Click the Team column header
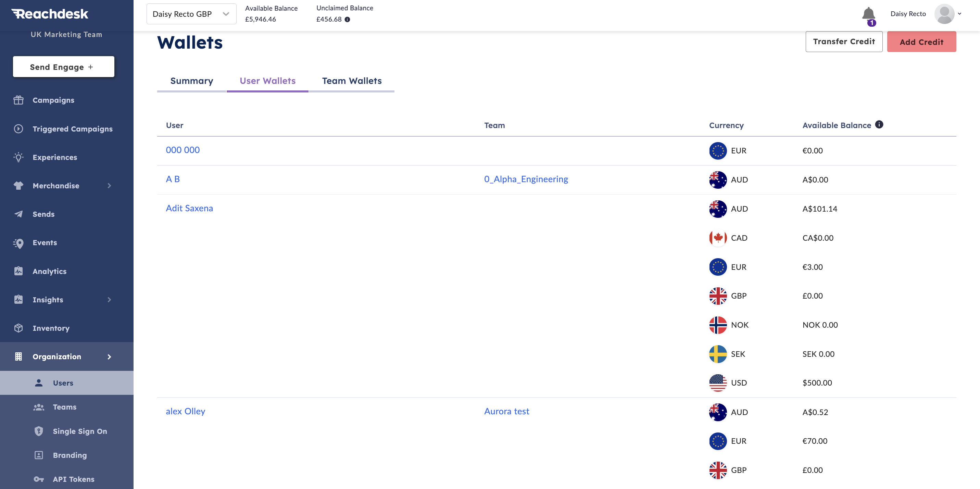This screenshot has width=980, height=489. click(494, 125)
